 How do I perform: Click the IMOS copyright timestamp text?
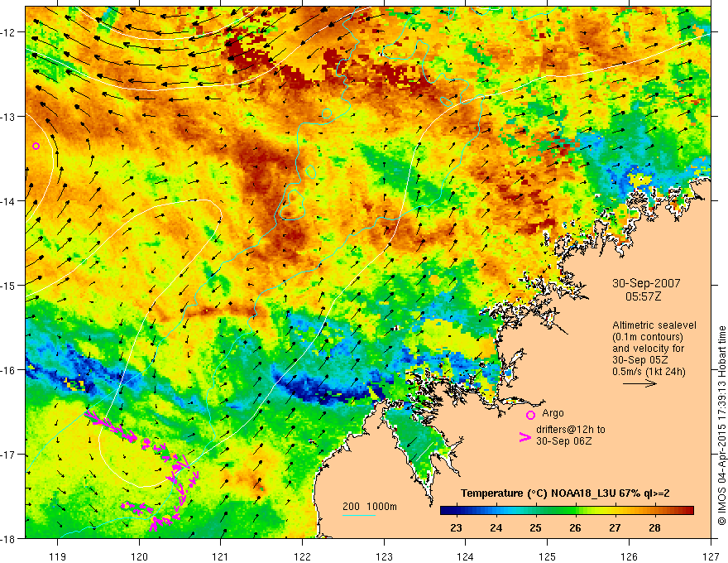721,426
